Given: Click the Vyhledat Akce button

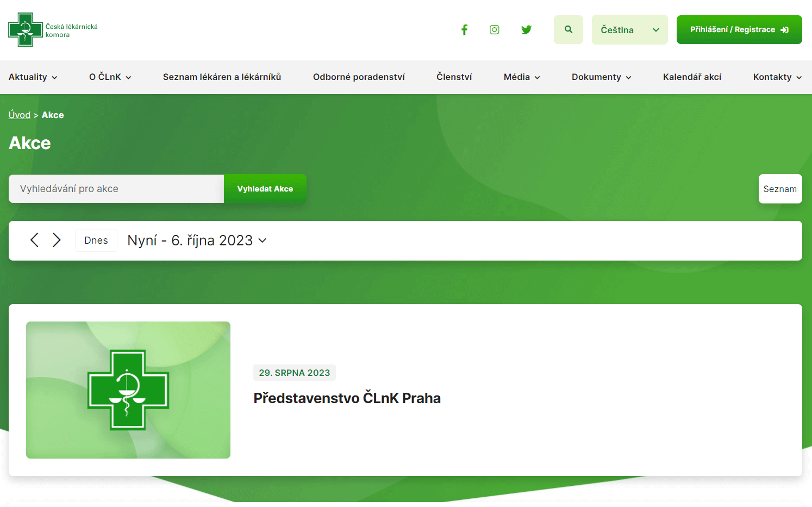Looking at the screenshot, I should coord(265,189).
